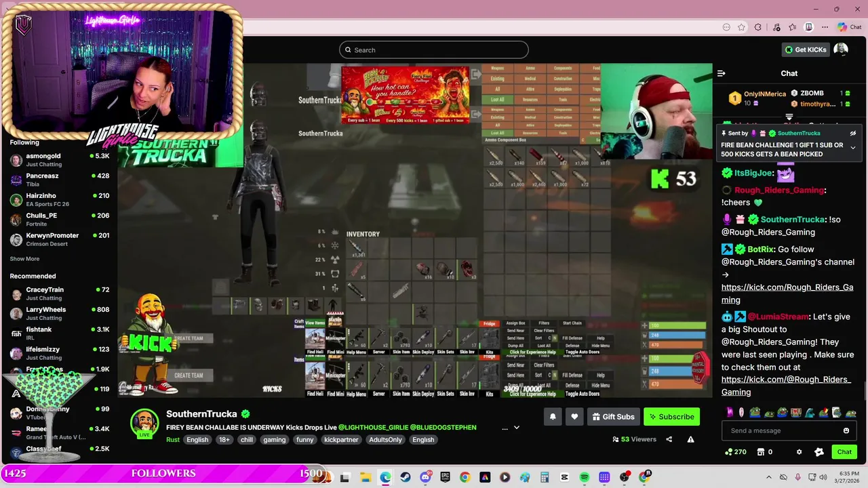Hide the pinned message eye icon

coord(853,134)
